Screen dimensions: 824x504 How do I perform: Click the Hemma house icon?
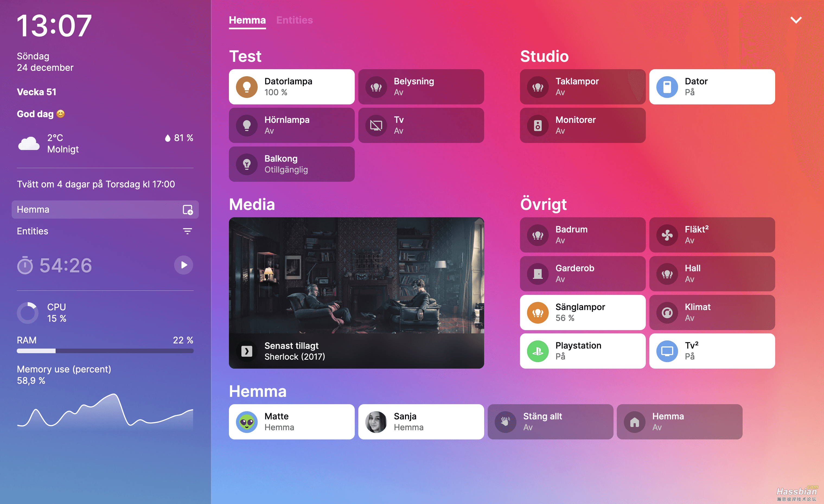coord(634,422)
